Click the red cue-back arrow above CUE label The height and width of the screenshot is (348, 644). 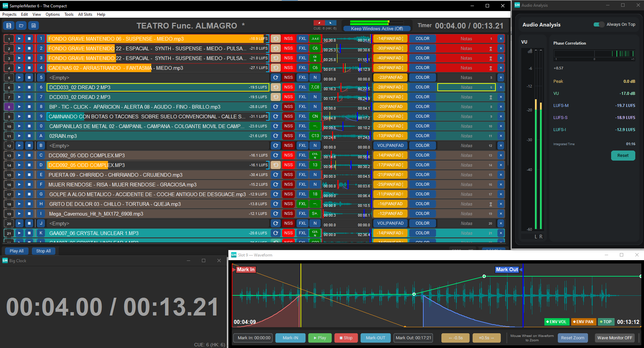[319, 23]
